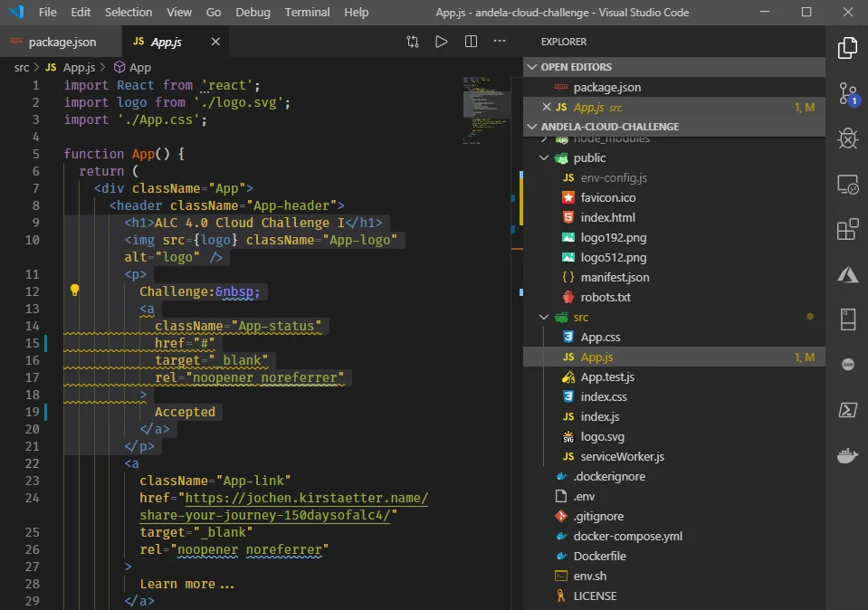
Task: Click the code minimap preview
Action: (485, 110)
